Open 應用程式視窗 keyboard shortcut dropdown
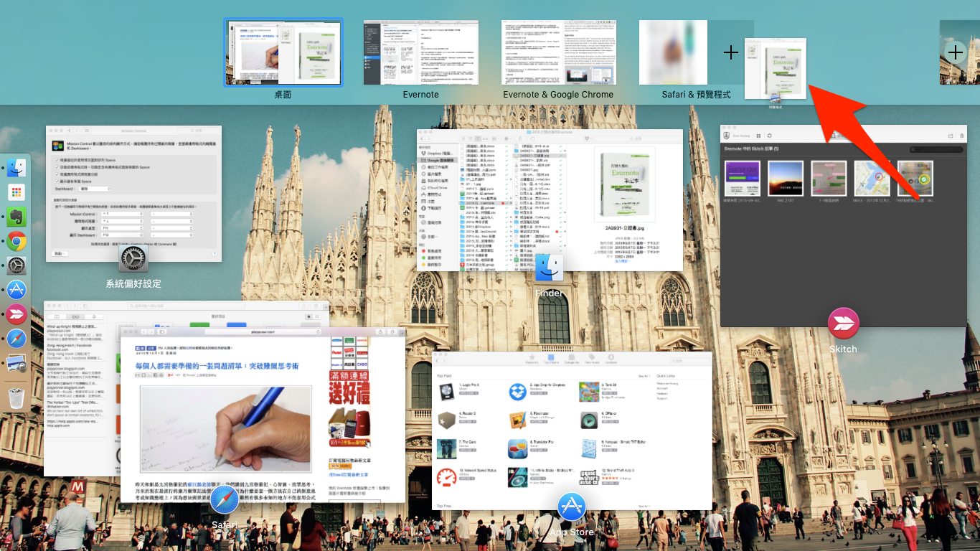Screen dimensions: 980x551 point(123,221)
